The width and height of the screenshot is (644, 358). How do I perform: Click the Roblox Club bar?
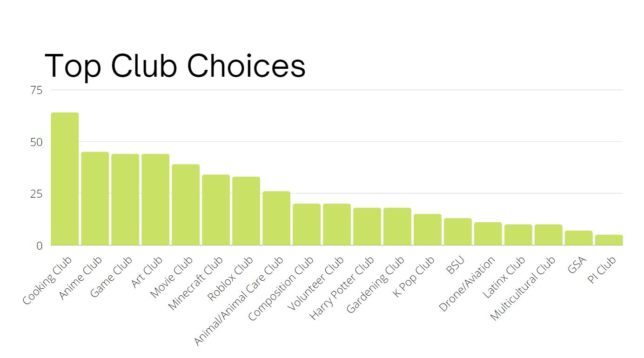[246, 211]
